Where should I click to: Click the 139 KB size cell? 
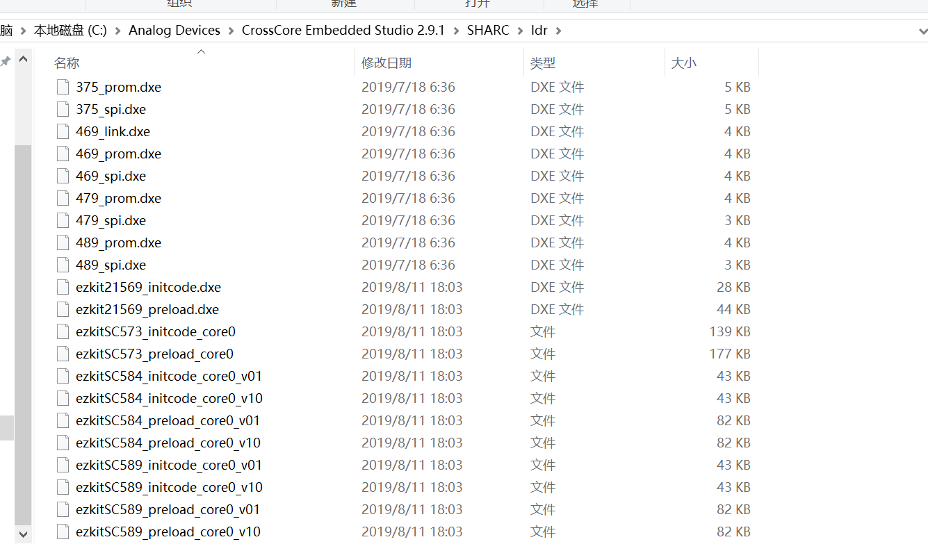click(x=730, y=331)
